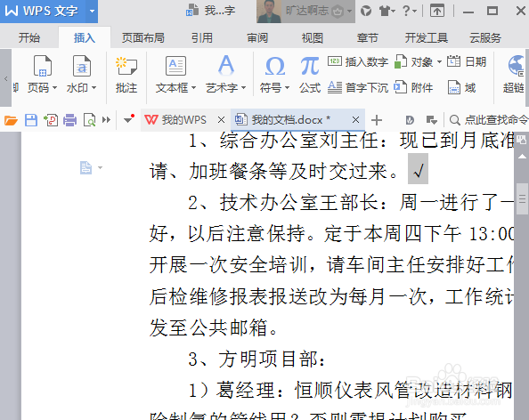529x420 pixels.
Task: Open the skin shirt icon menu
Action: pyautogui.click(x=387, y=12)
